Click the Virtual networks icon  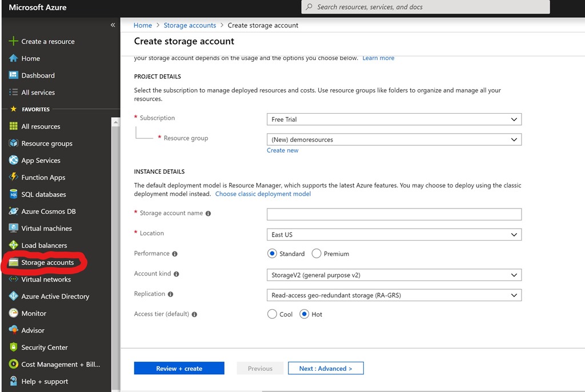14,279
